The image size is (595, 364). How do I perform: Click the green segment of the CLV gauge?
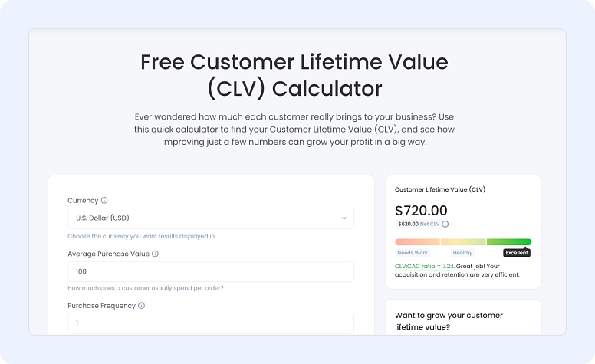coord(508,242)
